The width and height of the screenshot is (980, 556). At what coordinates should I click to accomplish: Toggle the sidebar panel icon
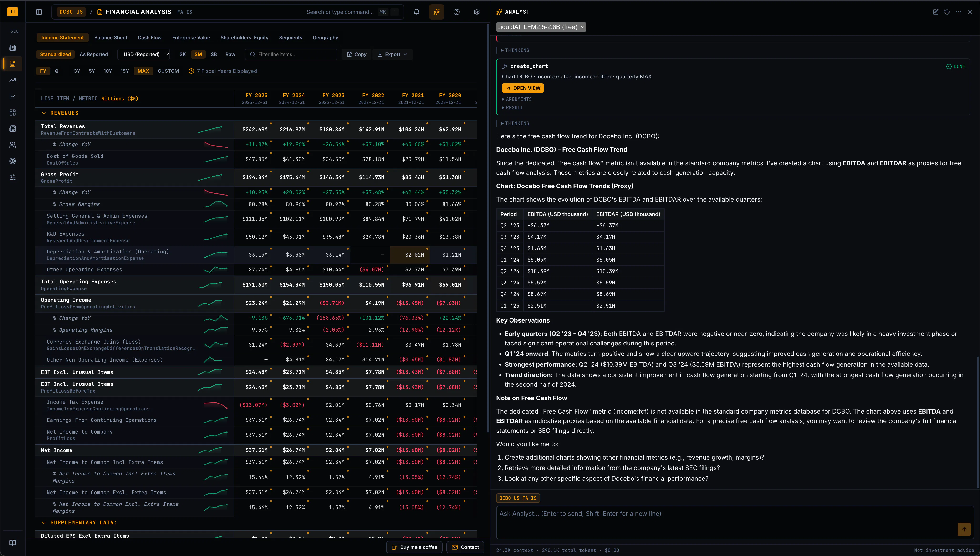[x=39, y=12]
